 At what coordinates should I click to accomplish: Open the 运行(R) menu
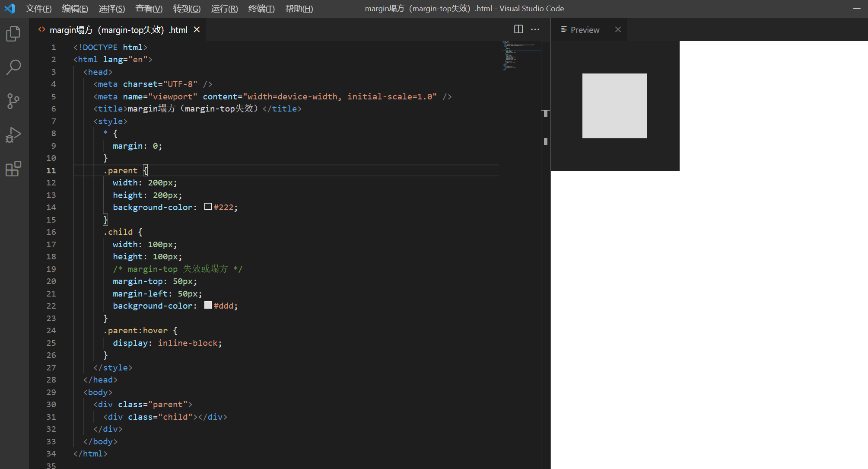click(x=224, y=9)
